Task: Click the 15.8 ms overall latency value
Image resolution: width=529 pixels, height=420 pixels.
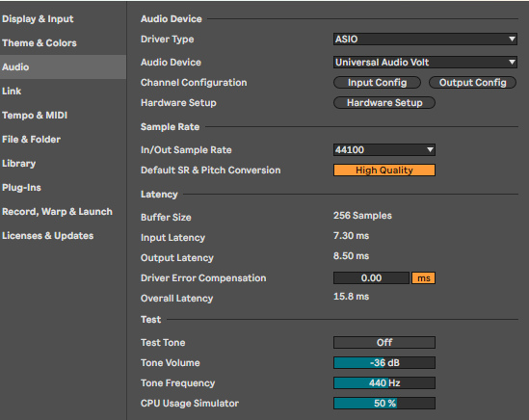Action: [351, 297]
